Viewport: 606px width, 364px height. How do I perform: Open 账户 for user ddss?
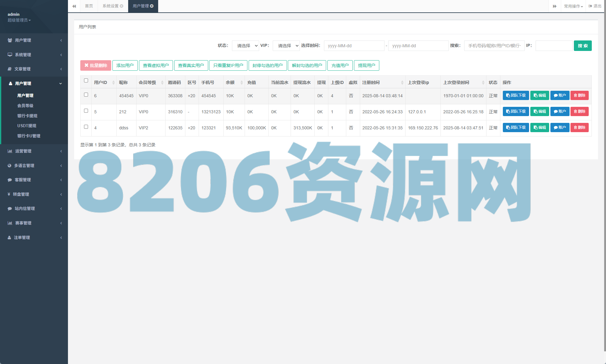(x=560, y=128)
